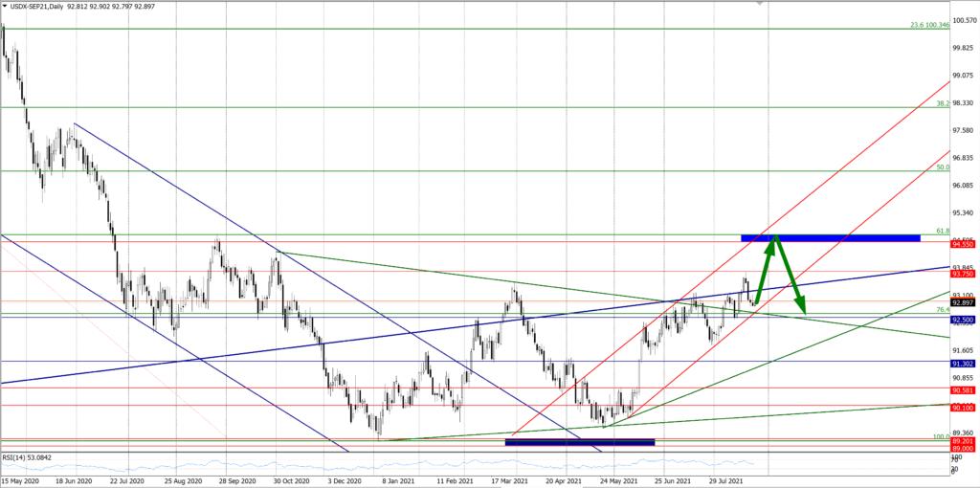The height and width of the screenshot is (488, 980).
Task: Click the red 90.581 price label
Action: (962, 390)
